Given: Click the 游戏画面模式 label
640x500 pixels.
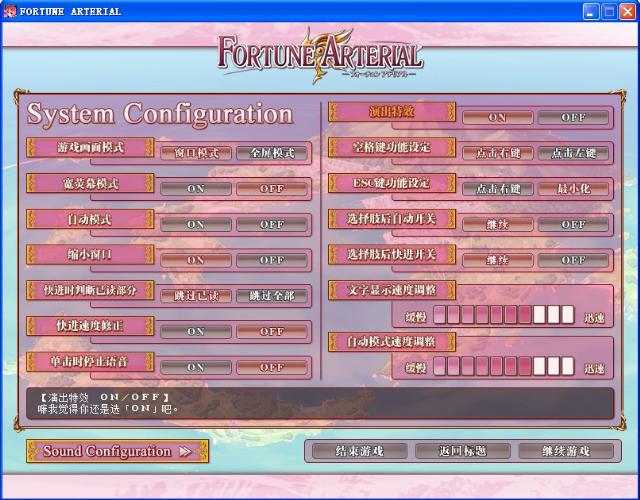Looking at the screenshot, I should point(90,147).
